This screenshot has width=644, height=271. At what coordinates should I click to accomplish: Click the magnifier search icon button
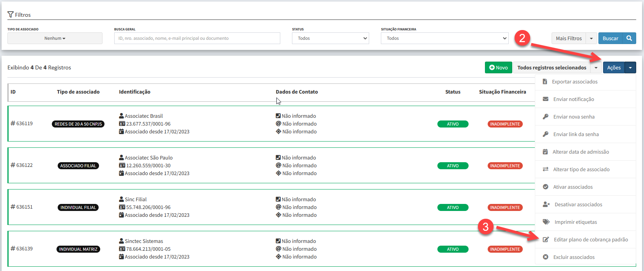point(629,38)
